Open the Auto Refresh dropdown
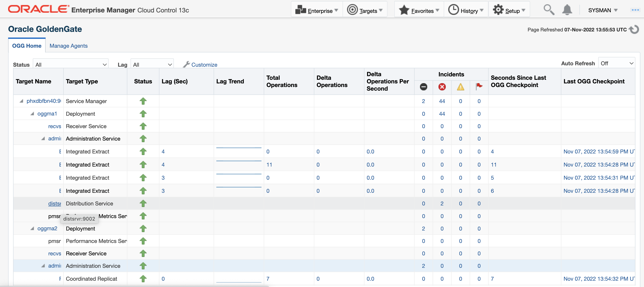 coord(616,63)
